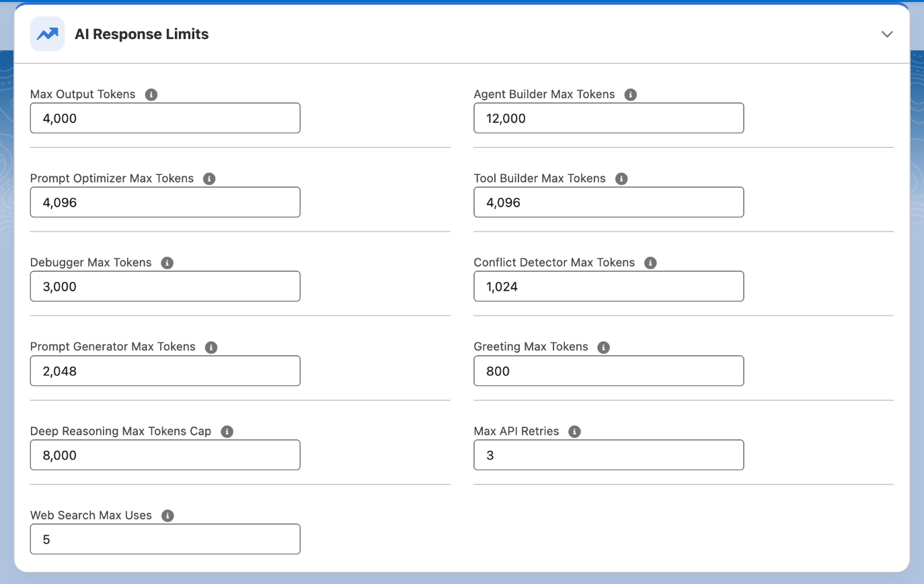Click the Web Search Max Uses label
The image size is (924, 584).
[x=91, y=515]
